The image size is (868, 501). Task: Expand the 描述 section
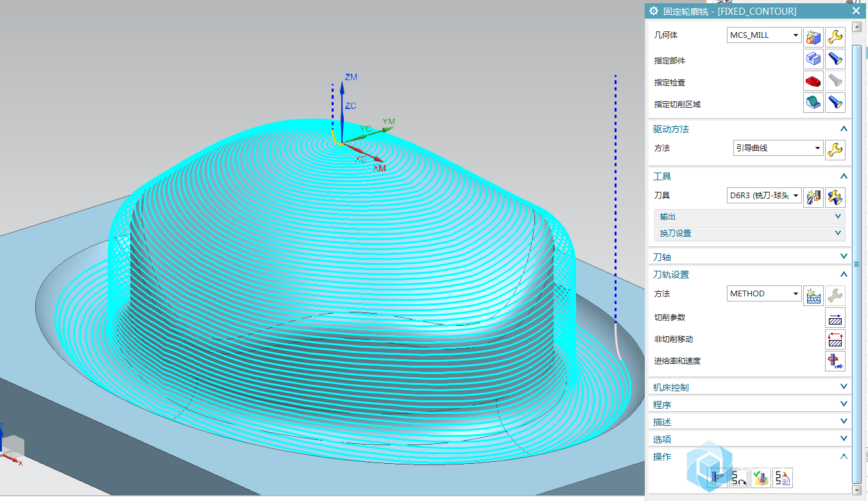[x=844, y=421]
